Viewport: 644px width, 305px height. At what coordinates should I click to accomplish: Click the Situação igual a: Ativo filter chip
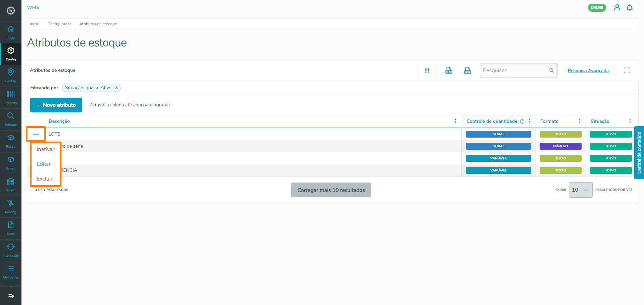tap(88, 88)
